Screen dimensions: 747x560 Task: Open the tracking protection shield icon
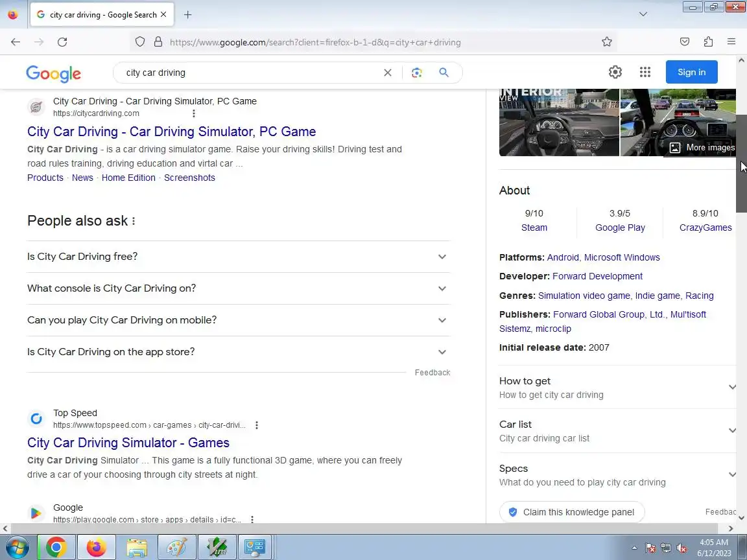[139, 42]
